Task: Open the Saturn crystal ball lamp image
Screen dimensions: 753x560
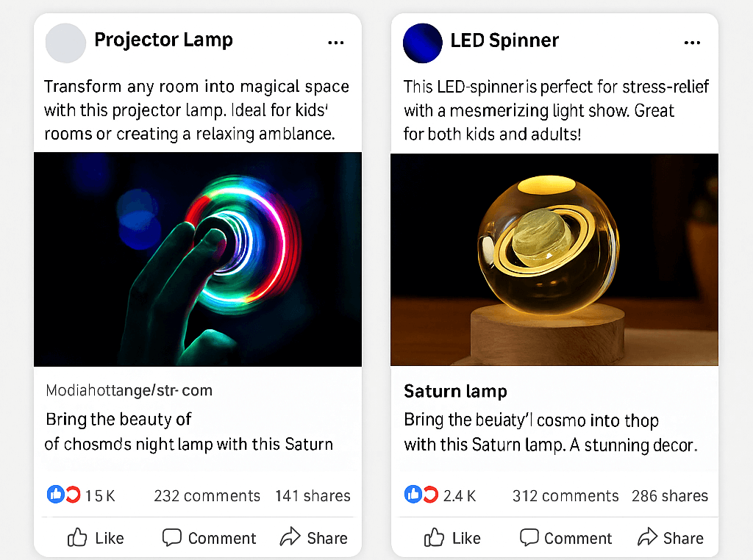Action: [554, 259]
